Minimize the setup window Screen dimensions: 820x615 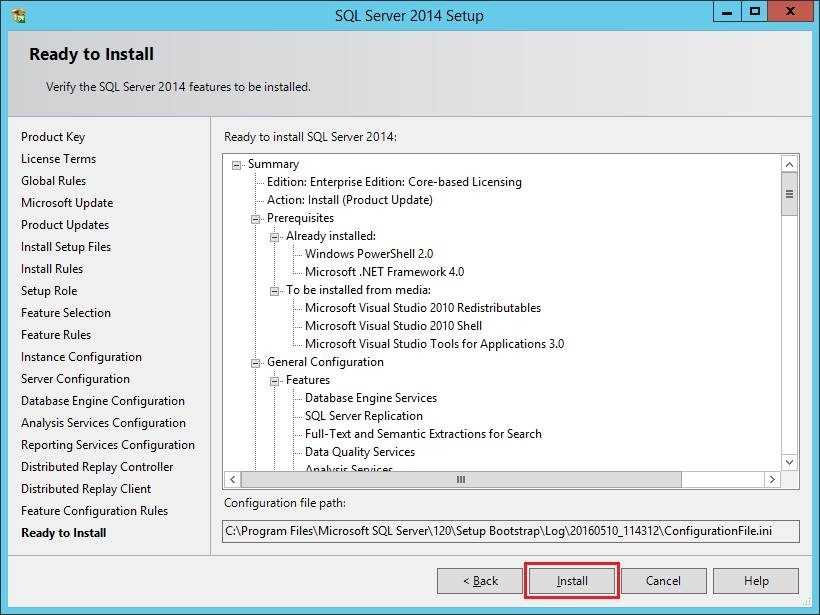click(x=727, y=12)
